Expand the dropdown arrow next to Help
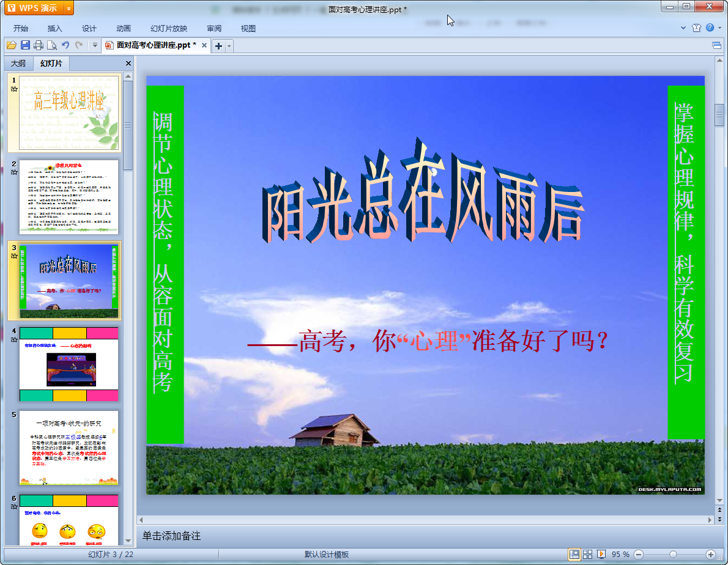728x565 pixels. 719,28
